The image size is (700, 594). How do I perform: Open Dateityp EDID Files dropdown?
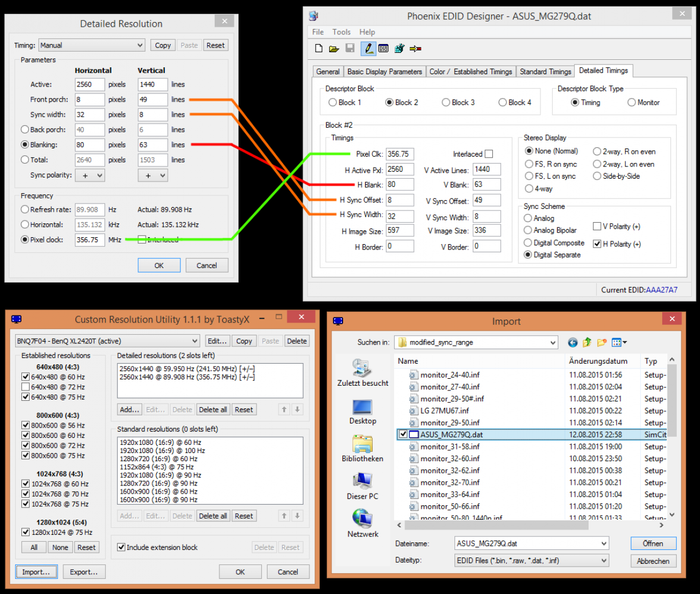coord(532,560)
